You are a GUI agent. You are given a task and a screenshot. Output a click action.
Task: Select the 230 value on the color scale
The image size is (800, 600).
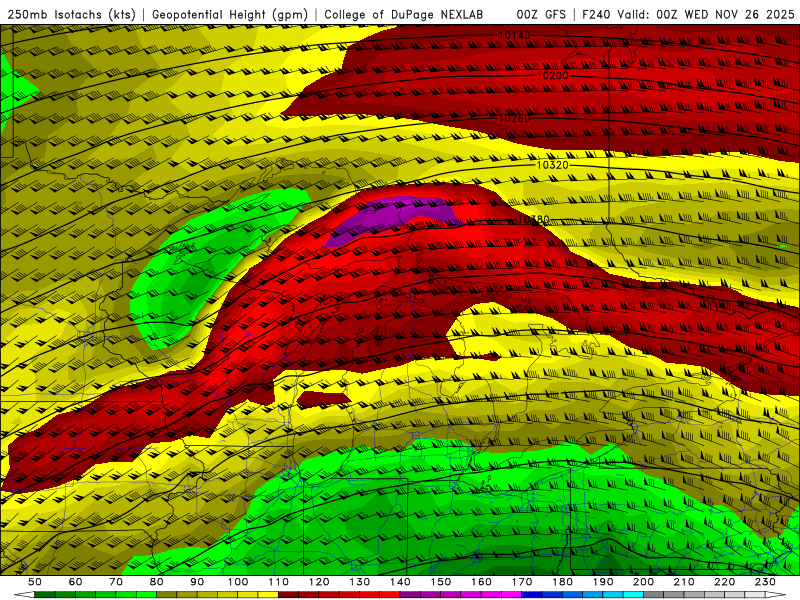765,582
